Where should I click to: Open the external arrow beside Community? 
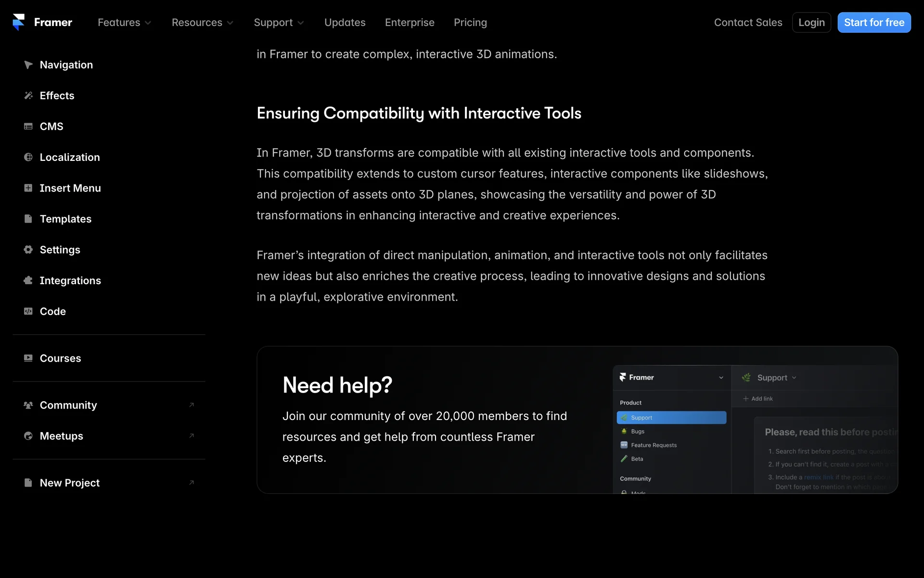[x=192, y=405]
